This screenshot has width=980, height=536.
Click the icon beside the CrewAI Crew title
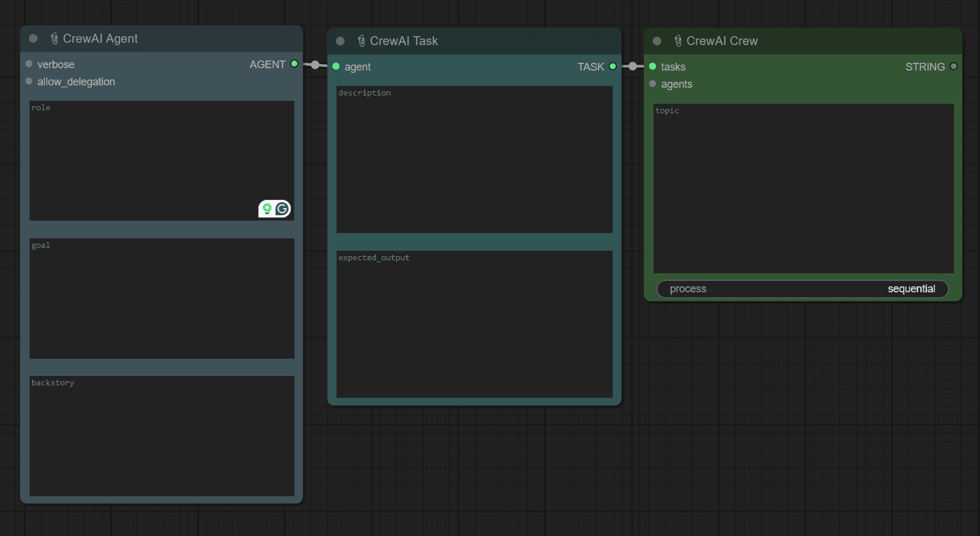coord(678,41)
